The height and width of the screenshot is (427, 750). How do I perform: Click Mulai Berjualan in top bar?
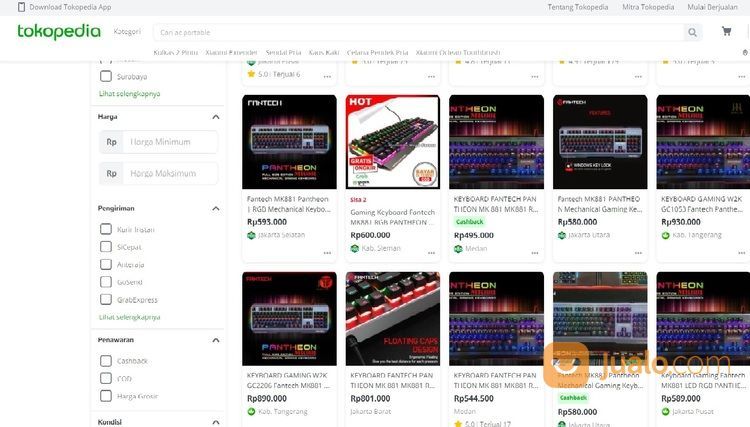(712, 7)
